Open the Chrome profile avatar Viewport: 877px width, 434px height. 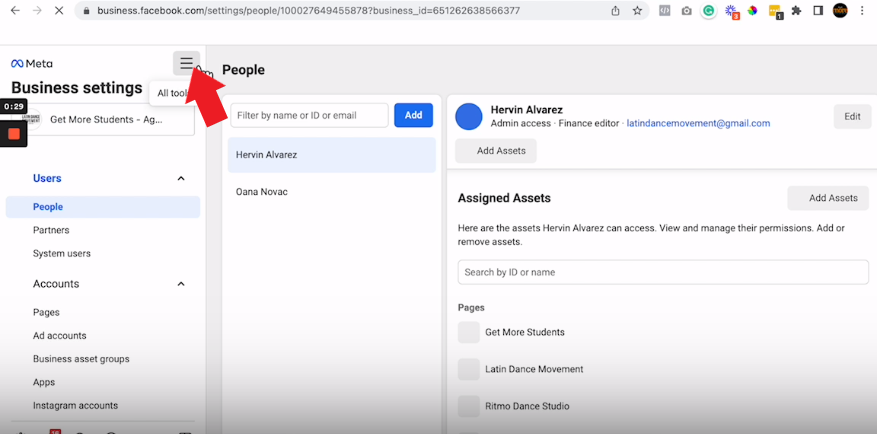click(840, 10)
